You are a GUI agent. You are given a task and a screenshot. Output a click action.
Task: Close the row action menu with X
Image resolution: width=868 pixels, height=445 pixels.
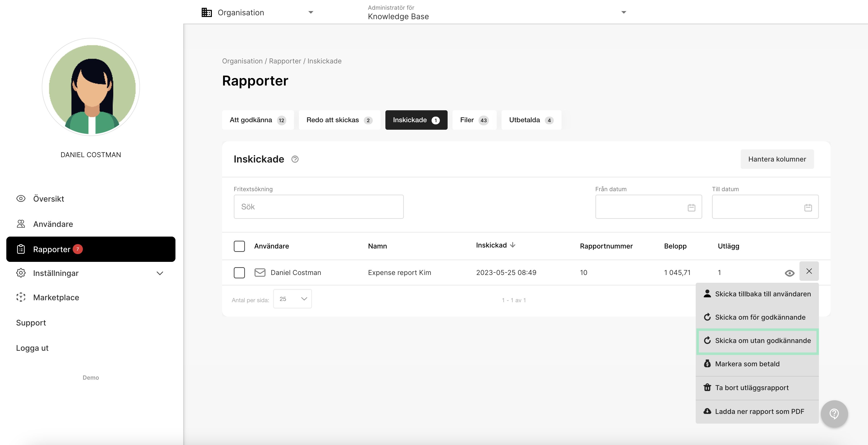[809, 271]
